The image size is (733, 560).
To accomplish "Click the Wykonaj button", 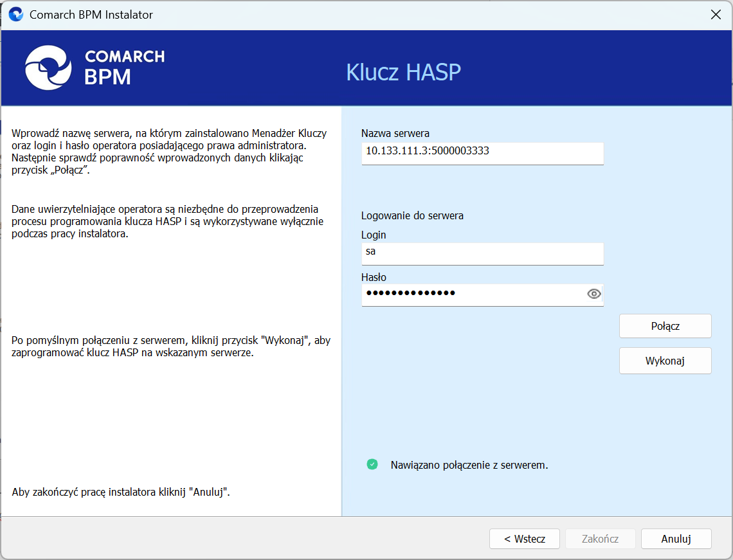I will pyautogui.click(x=665, y=361).
